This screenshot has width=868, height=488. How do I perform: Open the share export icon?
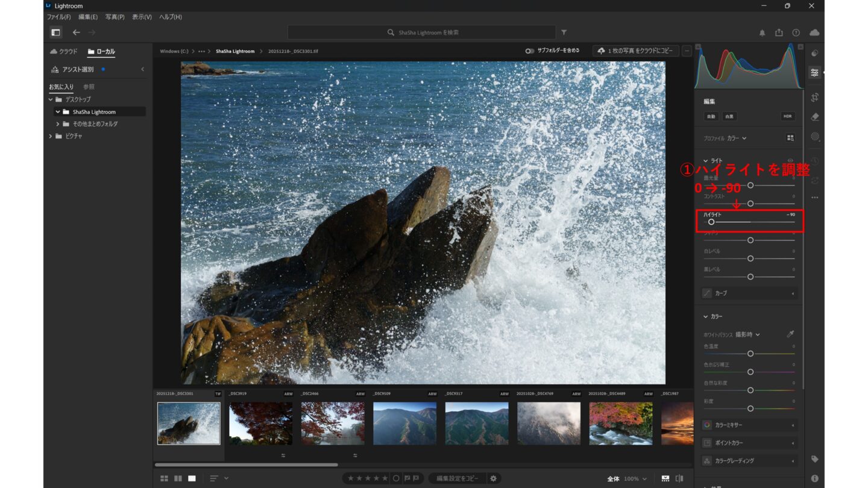coord(779,33)
